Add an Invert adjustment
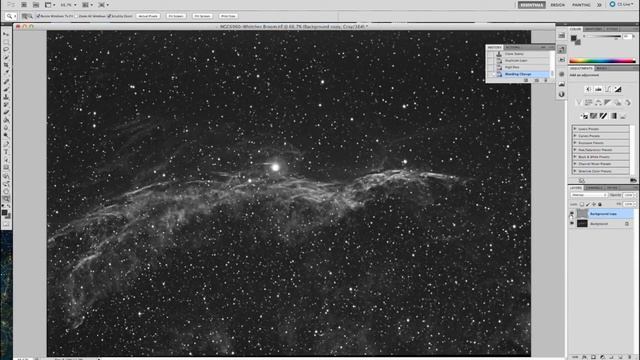This screenshot has height=360, width=640. pyautogui.click(x=584, y=116)
